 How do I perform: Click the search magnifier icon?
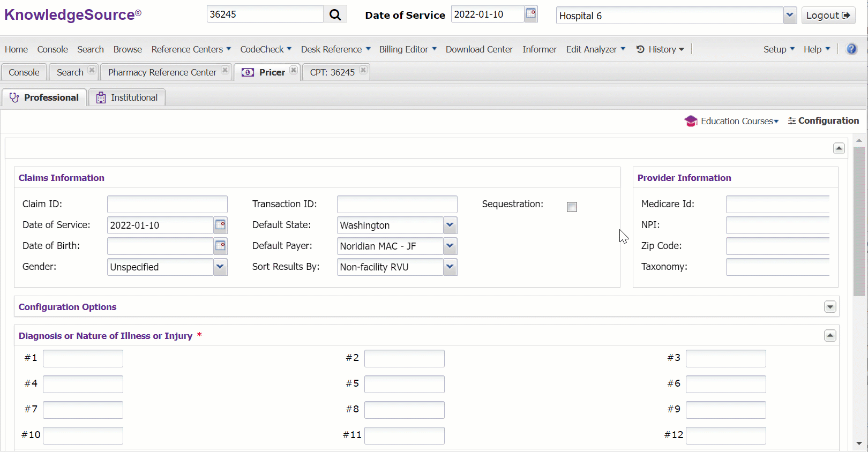click(335, 14)
